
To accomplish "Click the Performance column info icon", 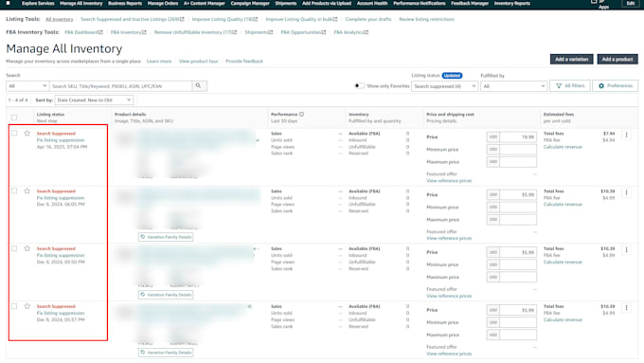I will click(301, 115).
